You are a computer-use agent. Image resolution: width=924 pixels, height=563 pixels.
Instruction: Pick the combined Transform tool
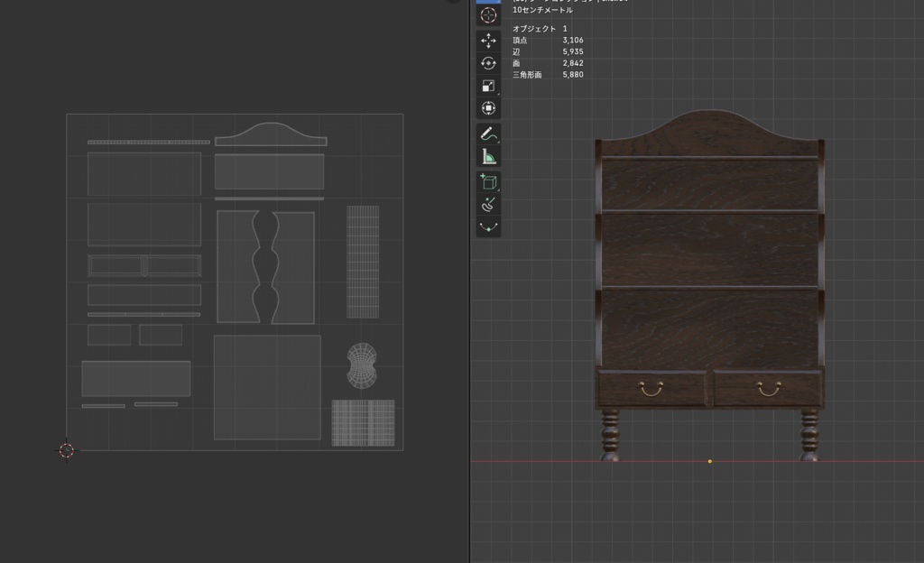pos(488,108)
